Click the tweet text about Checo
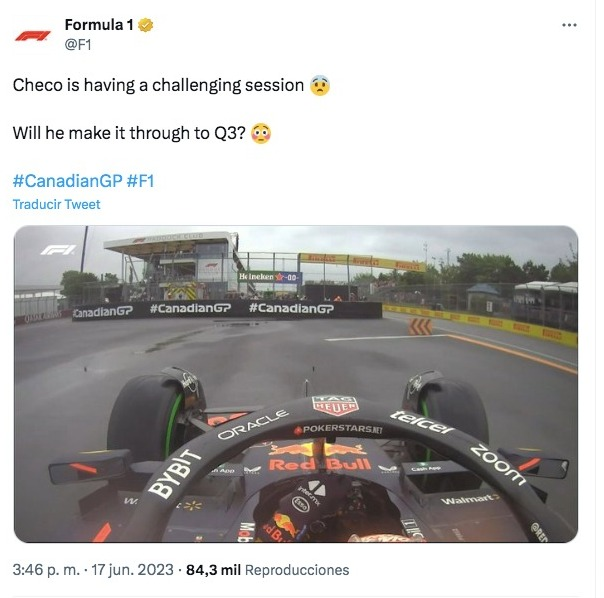604x598 pixels. (158, 85)
